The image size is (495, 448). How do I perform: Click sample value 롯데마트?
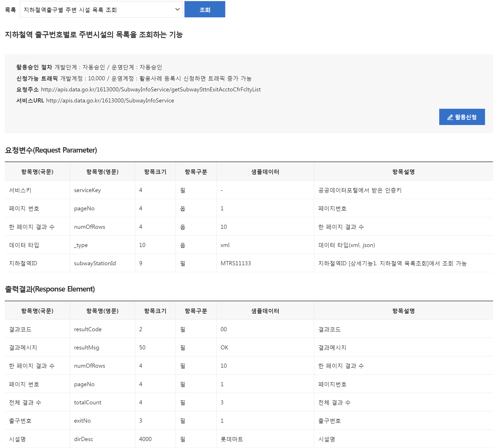point(232,439)
